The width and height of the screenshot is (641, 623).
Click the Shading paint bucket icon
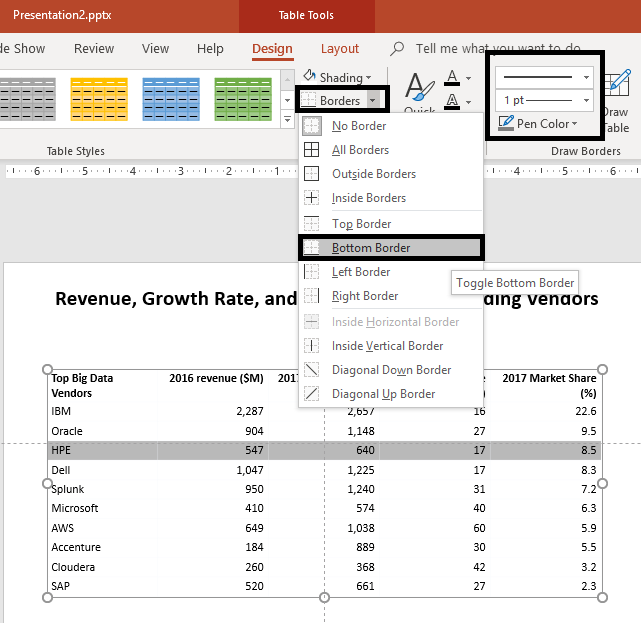click(309, 76)
